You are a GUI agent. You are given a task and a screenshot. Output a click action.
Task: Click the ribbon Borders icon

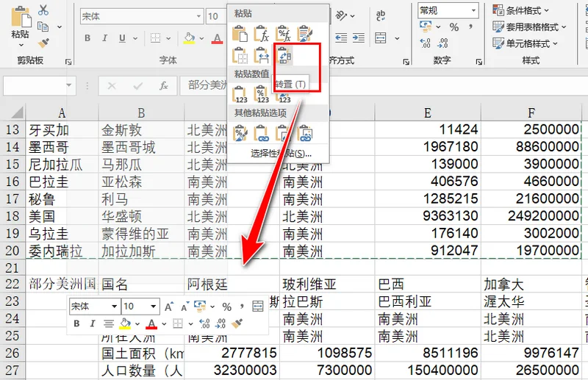pyautogui.click(x=155, y=38)
